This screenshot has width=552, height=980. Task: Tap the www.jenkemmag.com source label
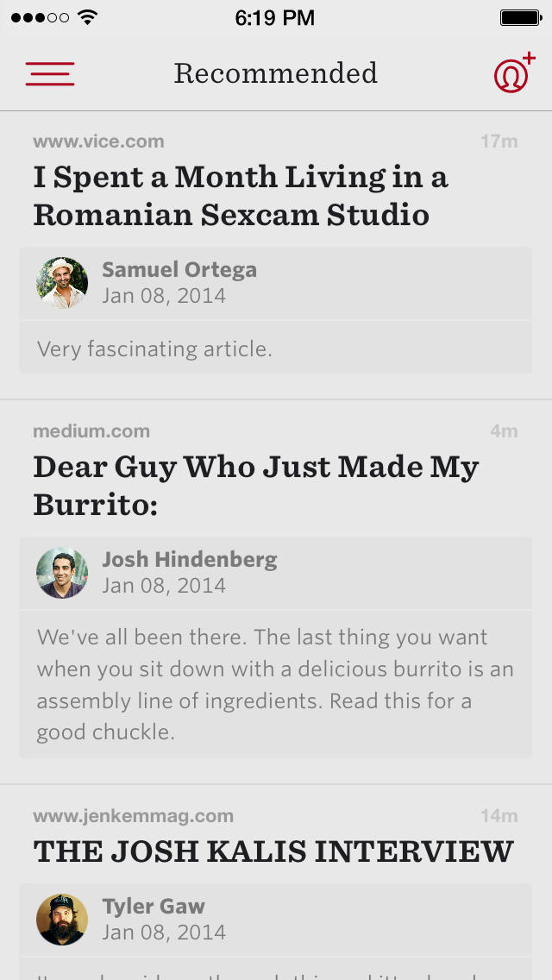click(x=133, y=816)
